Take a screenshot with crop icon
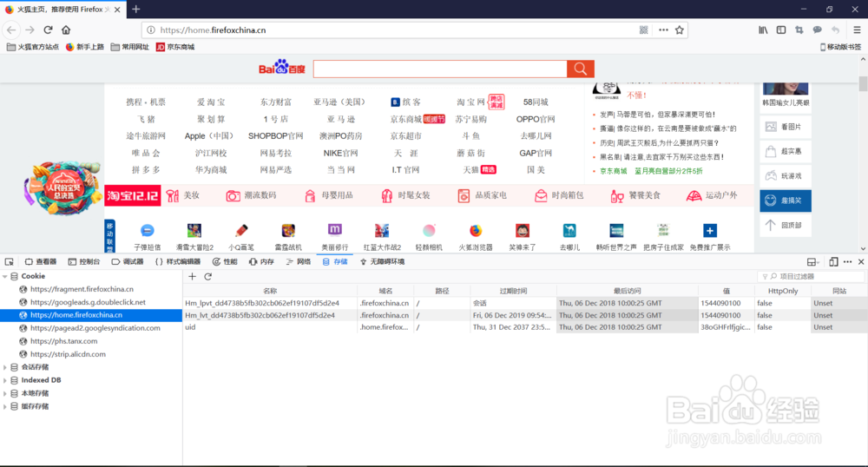Viewport: 868px width, 467px height. (799, 30)
